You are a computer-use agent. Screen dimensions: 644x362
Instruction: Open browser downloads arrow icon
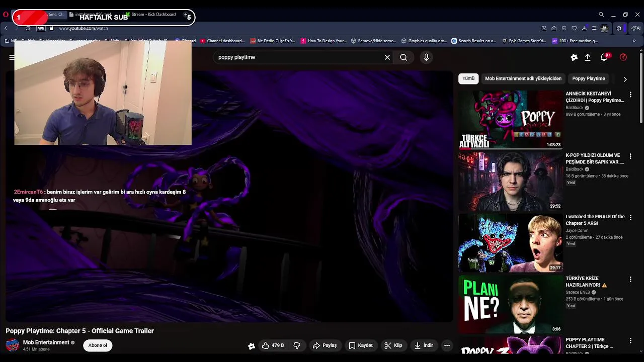click(x=584, y=28)
